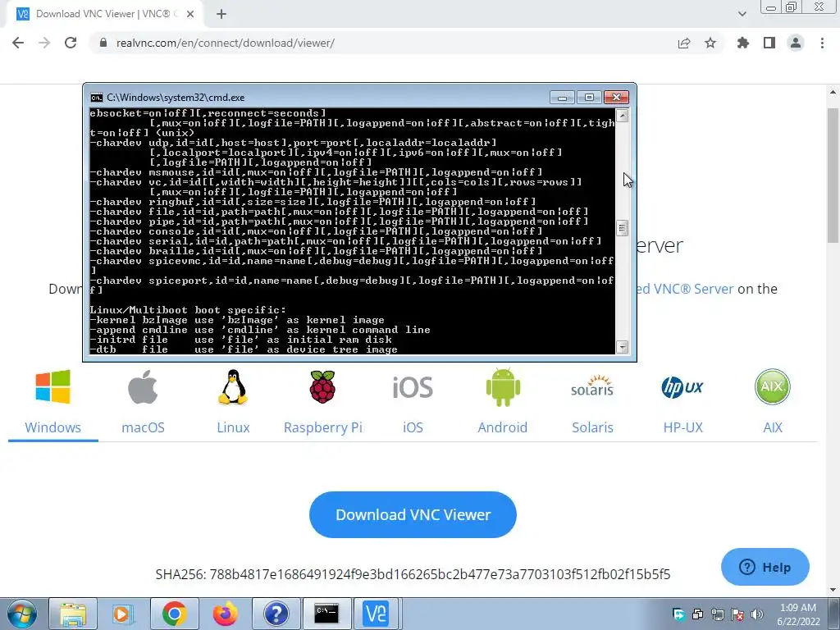840x630 pixels.
Task: Select the AIX logo icon
Action: tap(772, 387)
